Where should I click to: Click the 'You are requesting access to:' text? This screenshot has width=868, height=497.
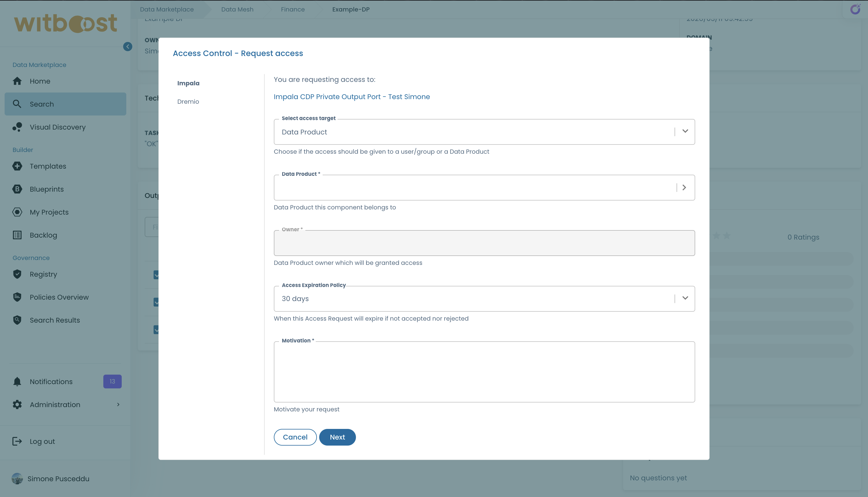[324, 79]
